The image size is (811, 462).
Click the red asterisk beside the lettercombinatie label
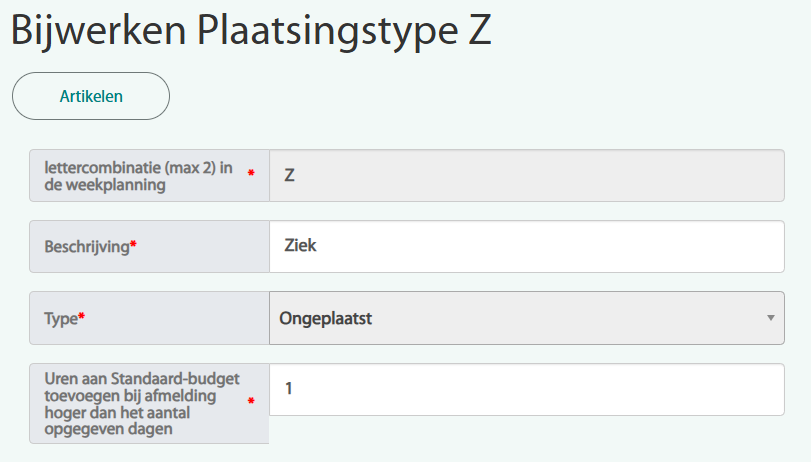(251, 174)
